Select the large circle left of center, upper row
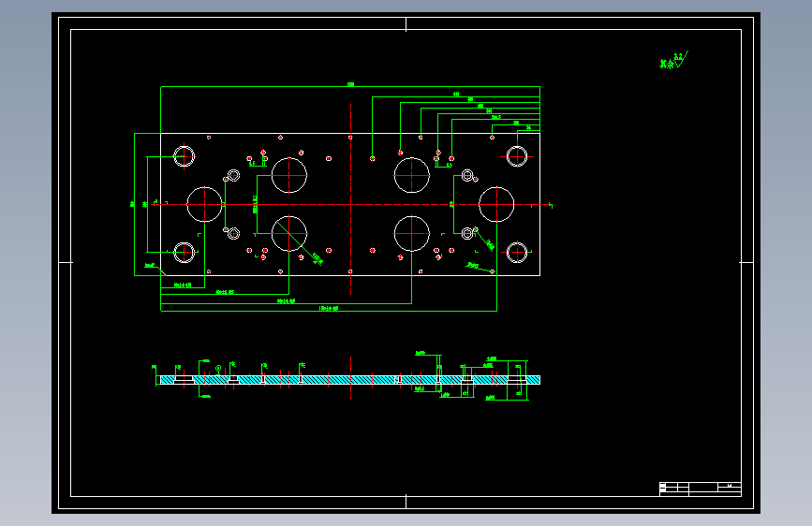Viewport: 812px width, 526px height. coord(289,176)
